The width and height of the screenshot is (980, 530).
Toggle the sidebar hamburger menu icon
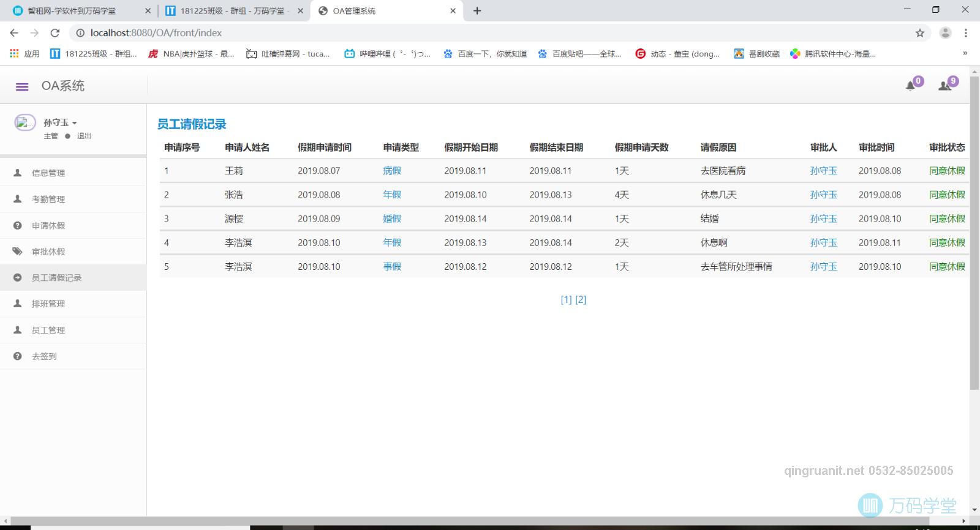[x=22, y=87]
